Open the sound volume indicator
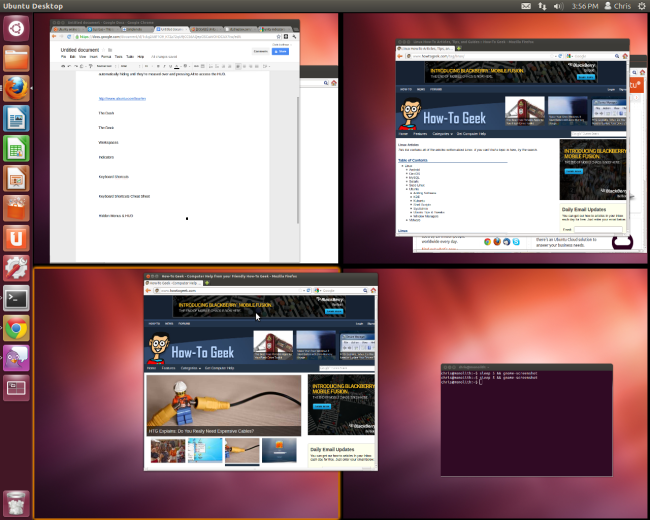The height and width of the screenshot is (520, 650). click(x=558, y=6)
